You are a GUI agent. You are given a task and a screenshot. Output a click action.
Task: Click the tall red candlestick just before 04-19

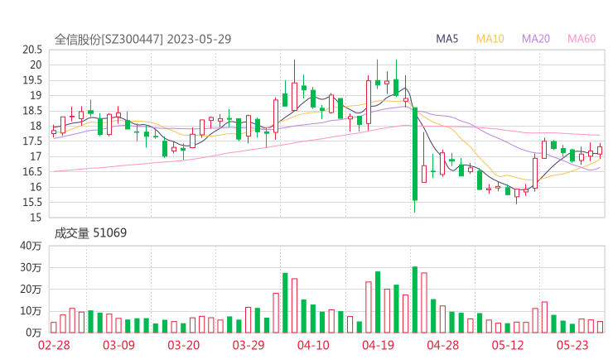coord(369,103)
